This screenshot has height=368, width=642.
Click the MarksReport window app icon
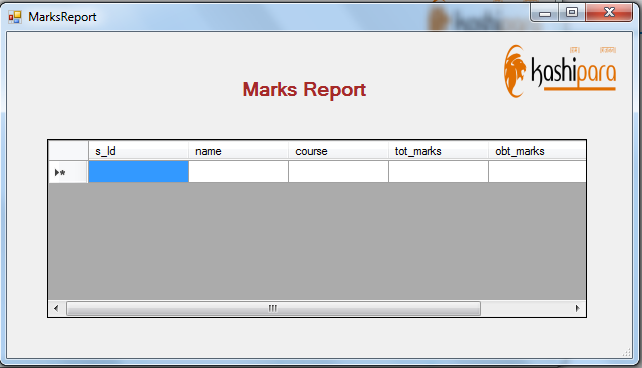click(x=15, y=17)
